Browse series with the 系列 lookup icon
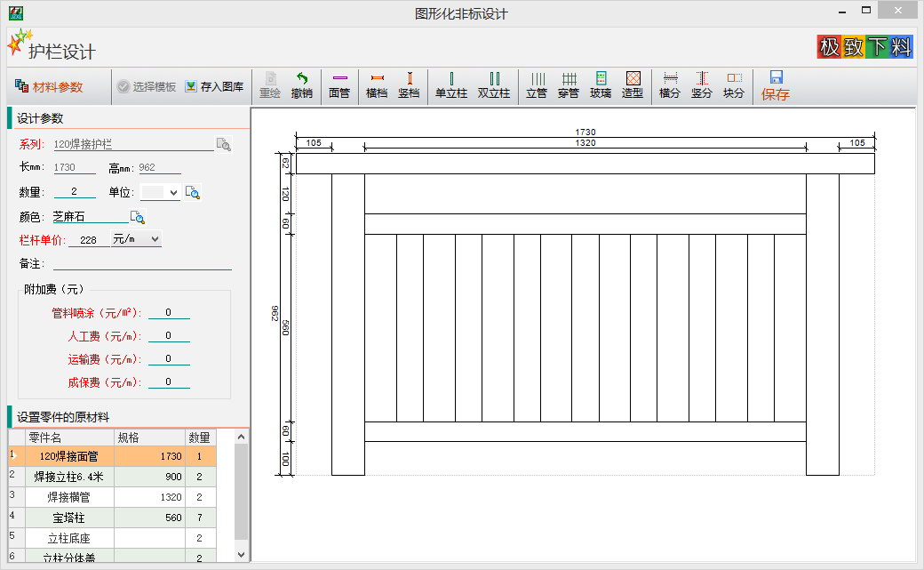Viewport: 924px width, 570px height. 224,145
